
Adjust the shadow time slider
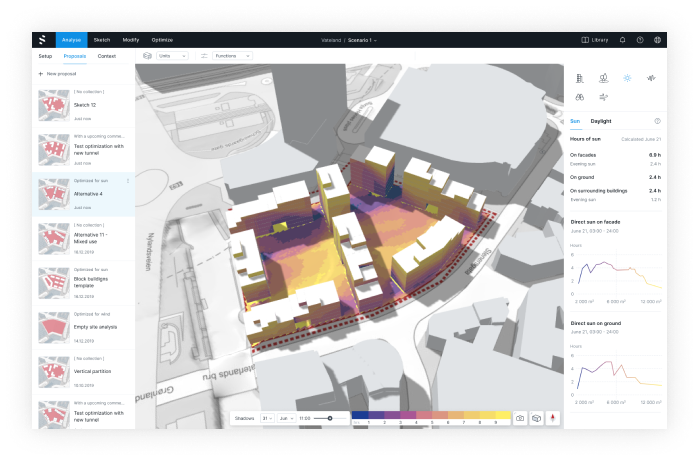[329, 417]
